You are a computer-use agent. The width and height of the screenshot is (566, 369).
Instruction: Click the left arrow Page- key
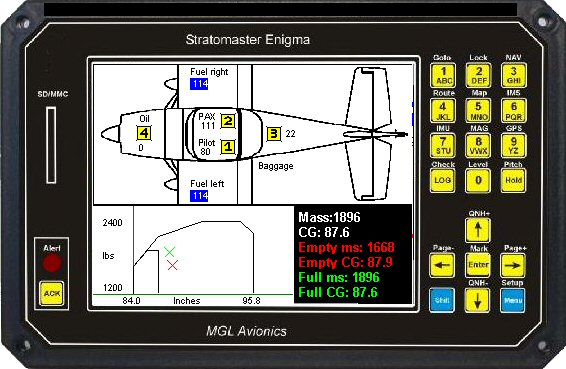click(x=443, y=265)
